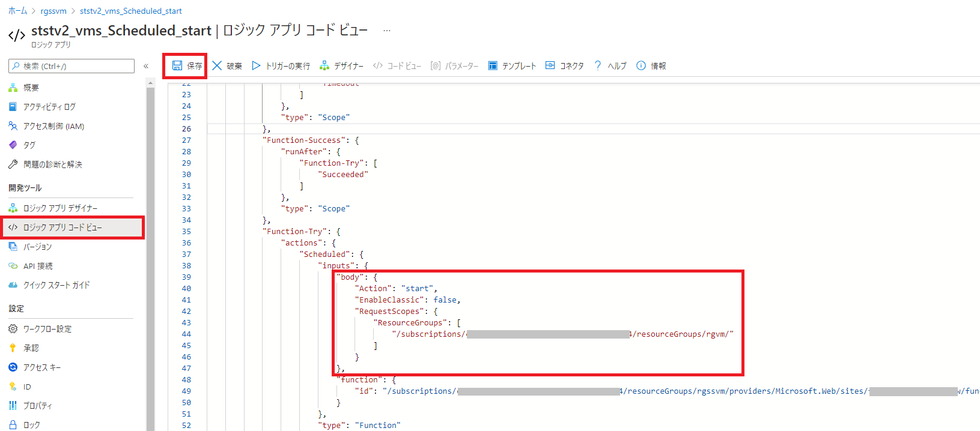
Task: Click the Templates (テンプレート) icon
Action: coord(493,65)
